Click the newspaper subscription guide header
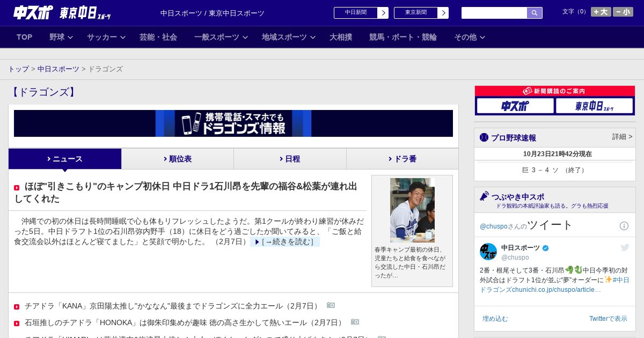The image size is (644, 338). pos(555,91)
